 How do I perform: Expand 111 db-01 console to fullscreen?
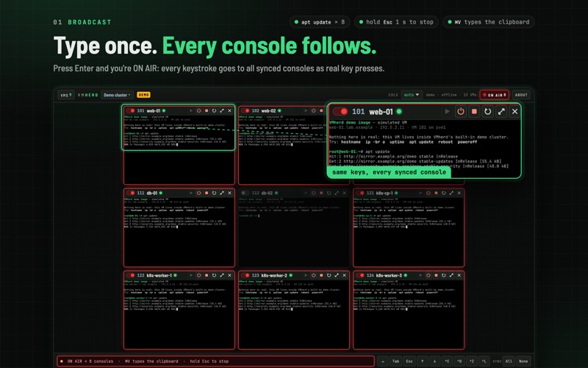point(222,193)
